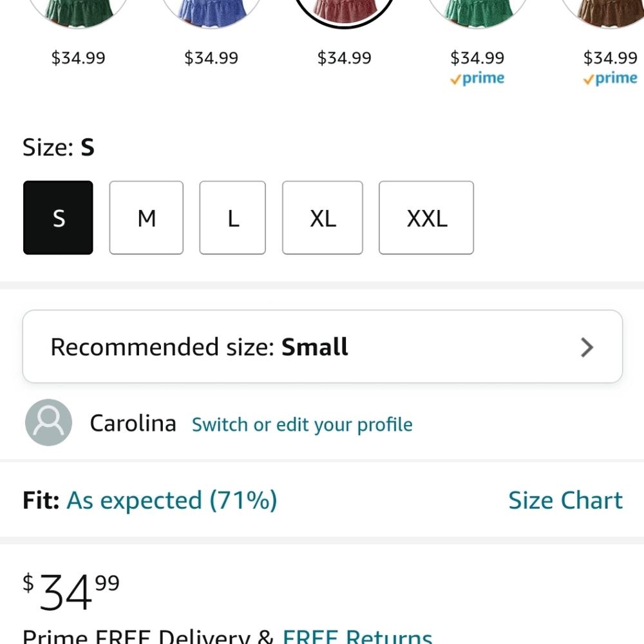
Task: Select the bright green color swatch
Action: pos(477,12)
